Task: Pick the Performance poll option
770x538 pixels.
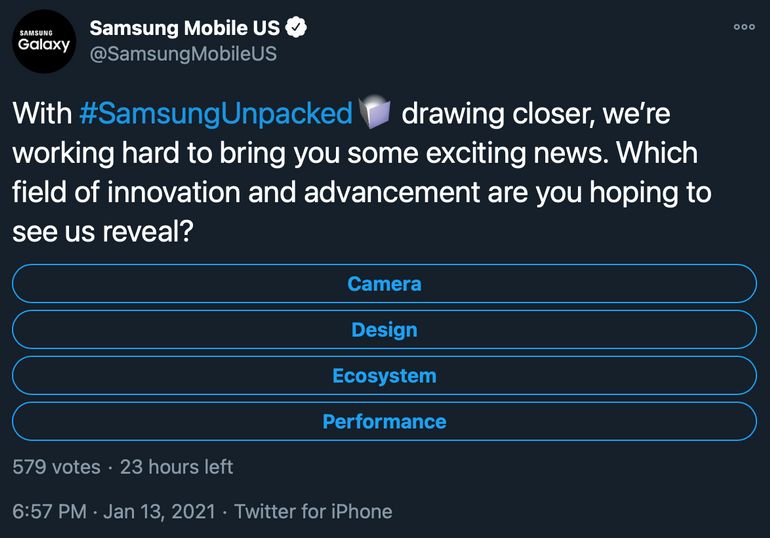Action: 384,422
